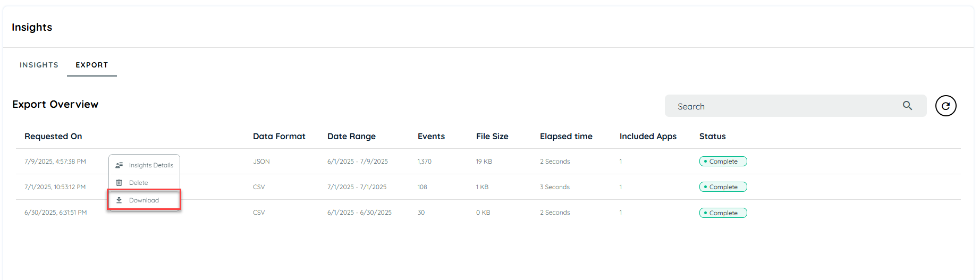Select Download in the context menu
980x280 pixels.
(x=144, y=200)
